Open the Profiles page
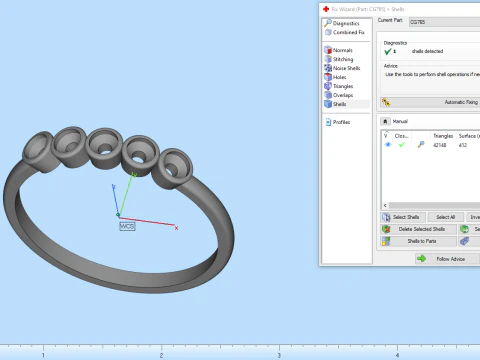 click(x=338, y=122)
